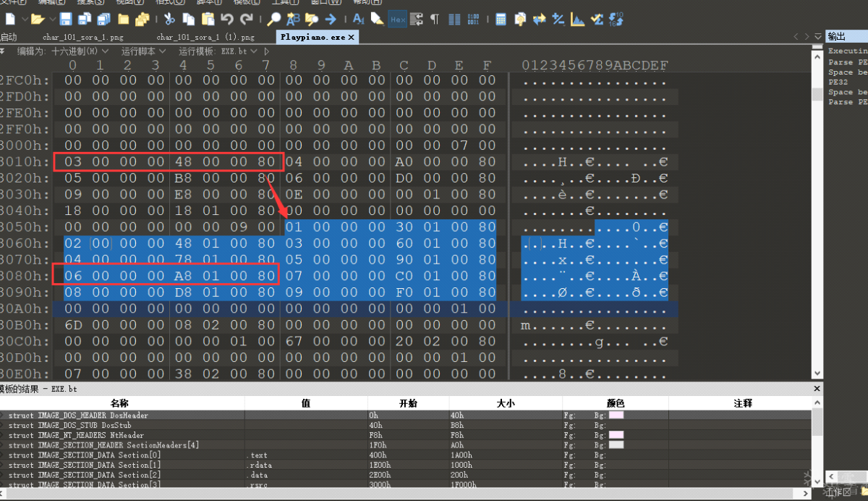Click the NtHeader background color swatch

(x=616, y=434)
